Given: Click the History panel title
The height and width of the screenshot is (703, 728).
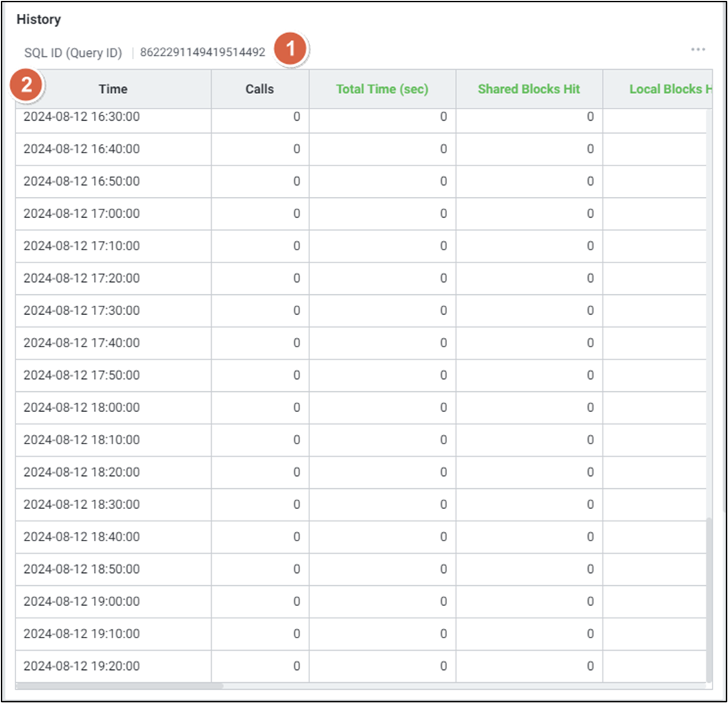Looking at the screenshot, I should click(x=38, y=19).
